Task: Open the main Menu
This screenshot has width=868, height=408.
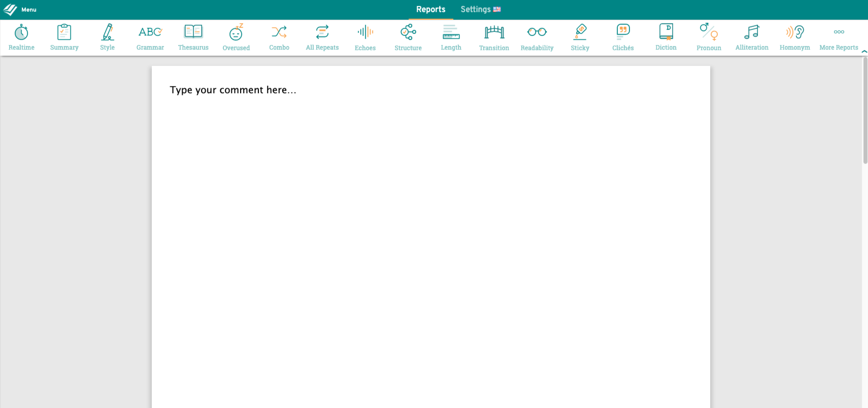Action: 28,10
